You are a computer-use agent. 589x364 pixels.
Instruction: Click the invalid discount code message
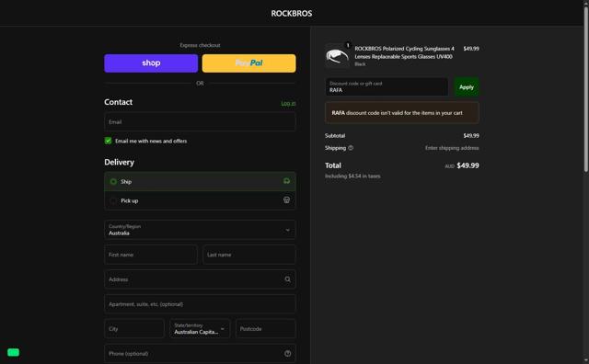click(402, 113)
